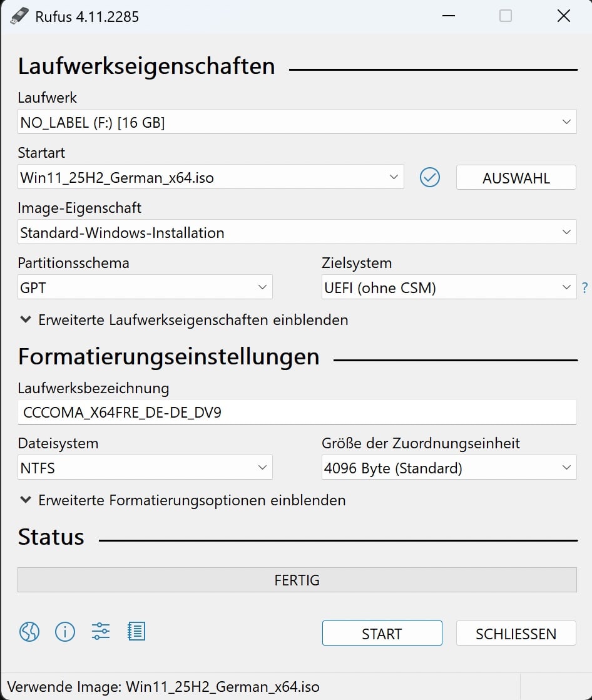Click the checksum checkmark icon beside the ISO
Screen dimensions: 592x700
pyautogui.click(x=430, y=178)
